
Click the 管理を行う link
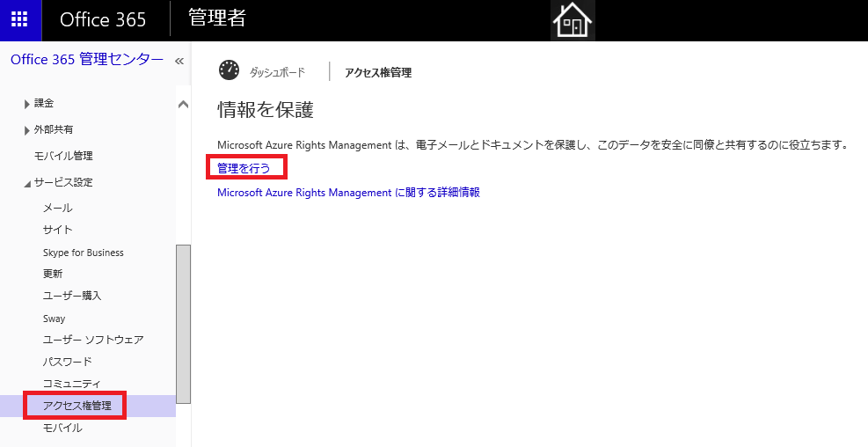244,167
